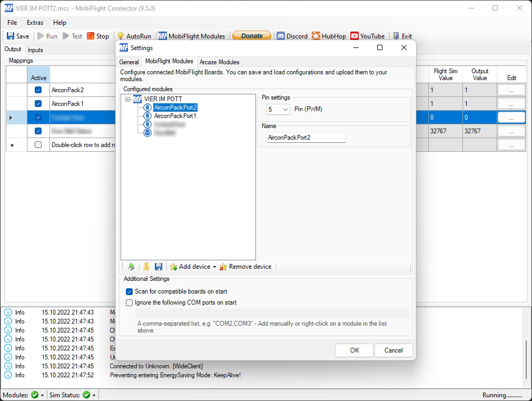Switch to the Arcaze Modules tab
This screenshot has height=401, width=532.
pos(219,62)
